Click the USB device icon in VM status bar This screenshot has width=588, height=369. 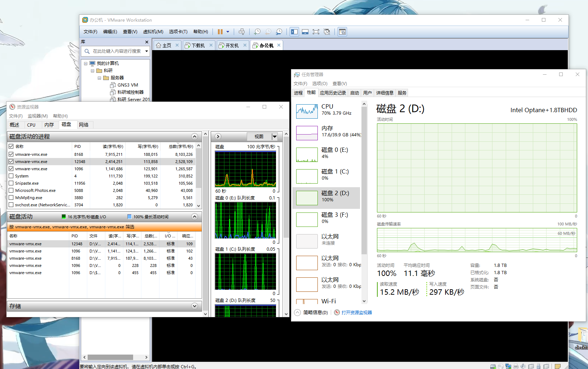click(539, 366)
